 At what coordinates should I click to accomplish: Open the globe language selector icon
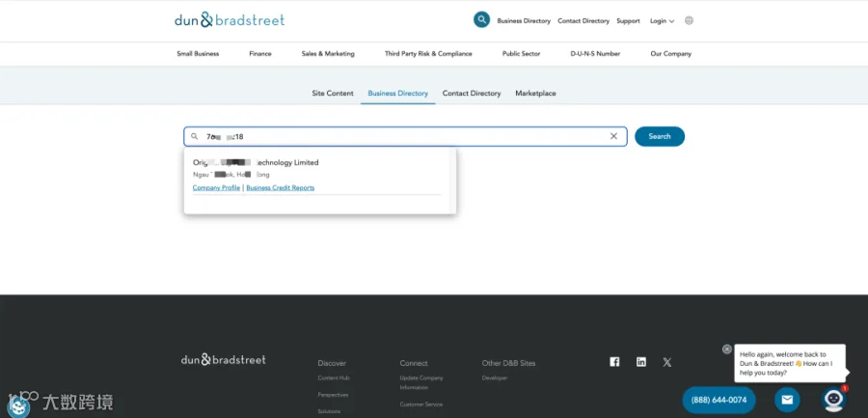click(689, 20)
